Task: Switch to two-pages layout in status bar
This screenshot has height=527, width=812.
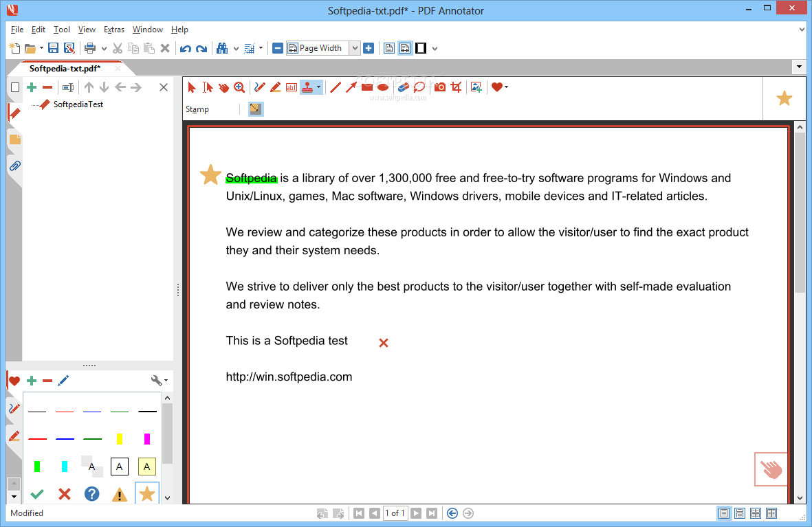Action: pos(756,513)
